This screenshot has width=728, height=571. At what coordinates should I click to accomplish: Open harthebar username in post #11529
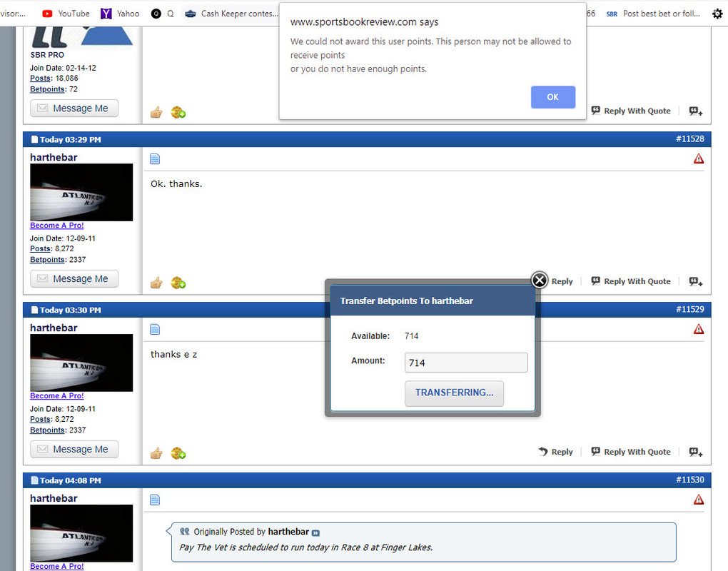tap(54, 328)
